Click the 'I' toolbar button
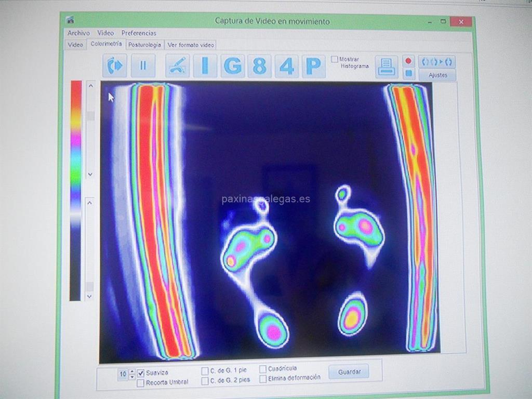The image size is (532, 399). click(205, 66)
